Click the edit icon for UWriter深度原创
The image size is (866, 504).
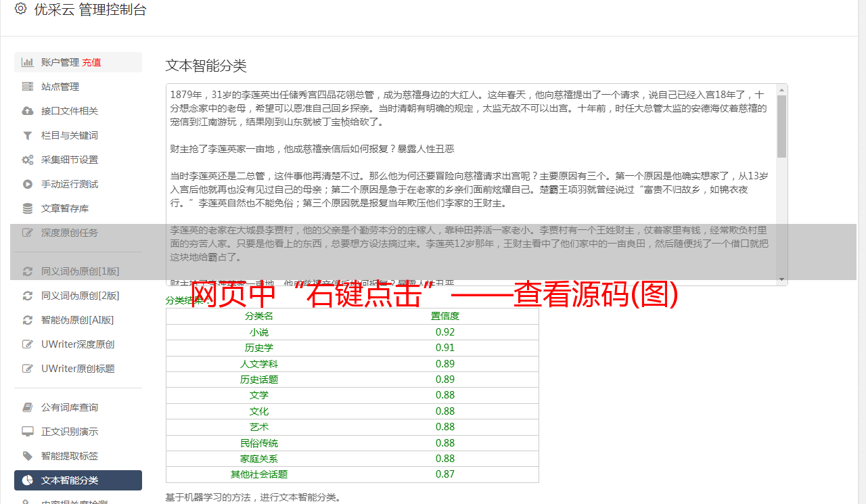(28, 344)
